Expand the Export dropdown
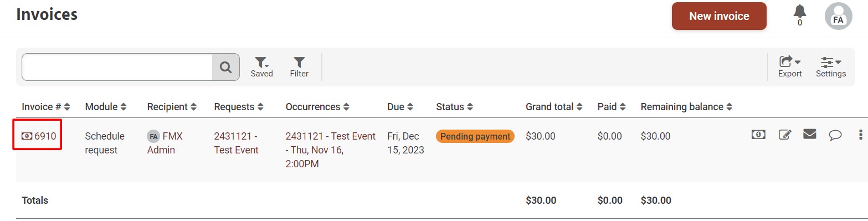This screenshot has width=868, height=221. pyautogui.click(x=790, y=67)
